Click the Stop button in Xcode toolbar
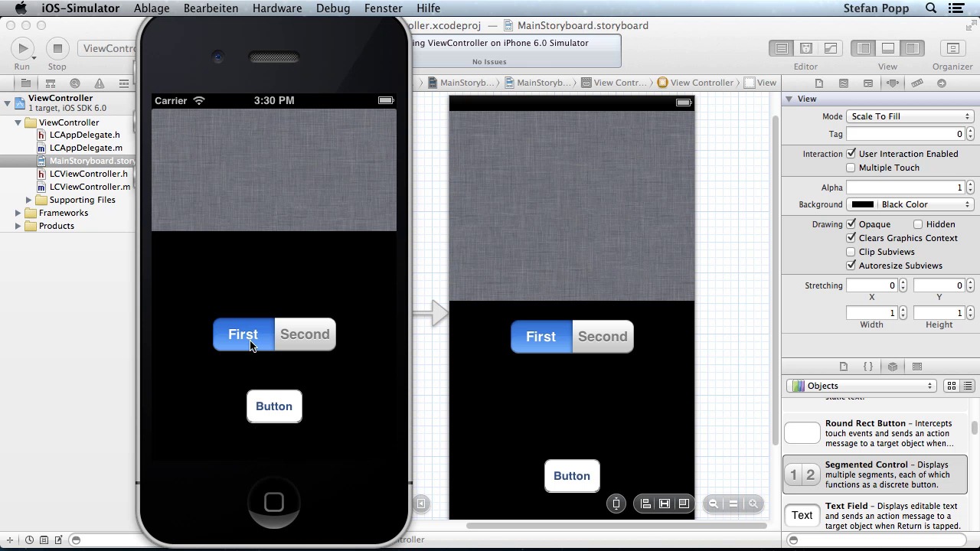Viewport: 980px width, 551px height. 57,49
